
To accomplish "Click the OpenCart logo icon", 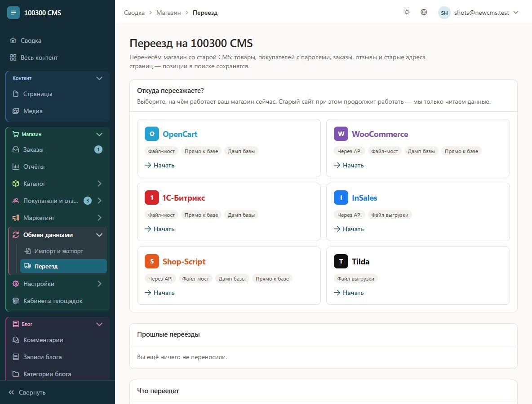I will point(152,134).
